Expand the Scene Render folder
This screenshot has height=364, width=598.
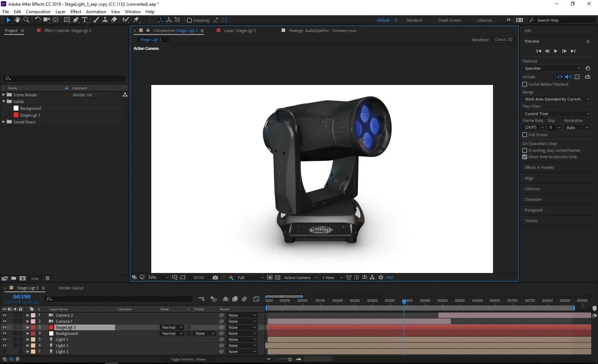point(4,95)
